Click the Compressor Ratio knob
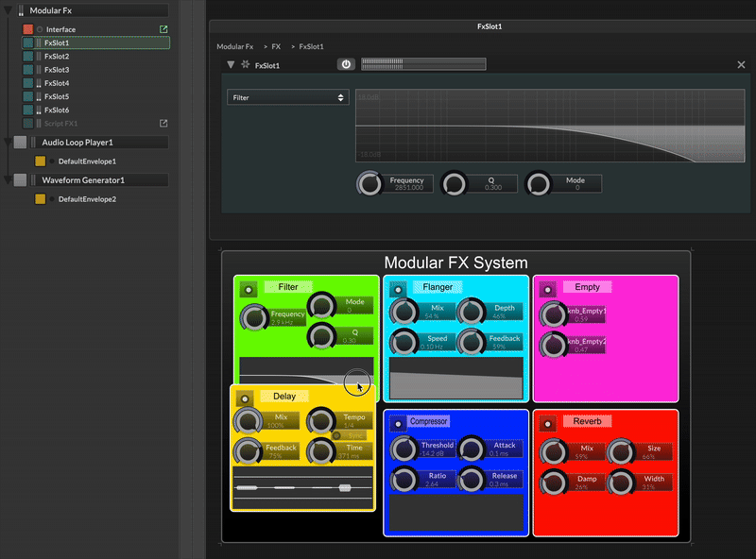The height and width of the screenshot is (559, 756). (404, 480)
